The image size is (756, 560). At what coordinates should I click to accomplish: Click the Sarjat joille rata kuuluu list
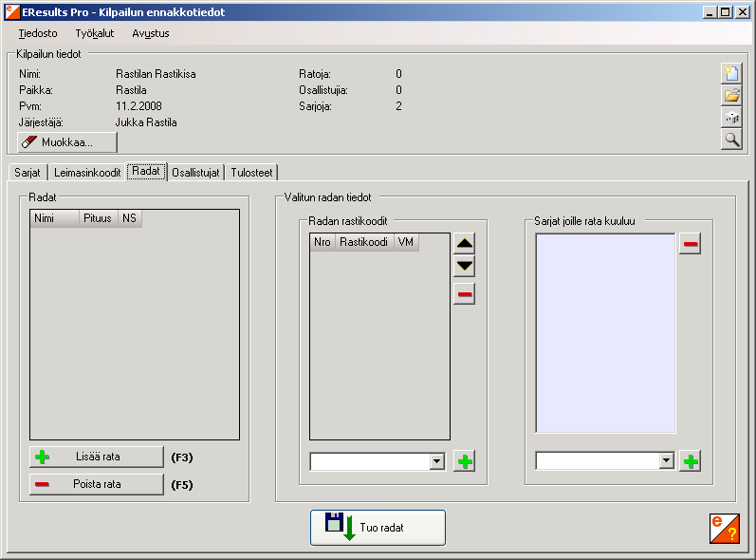coord(605,333)
